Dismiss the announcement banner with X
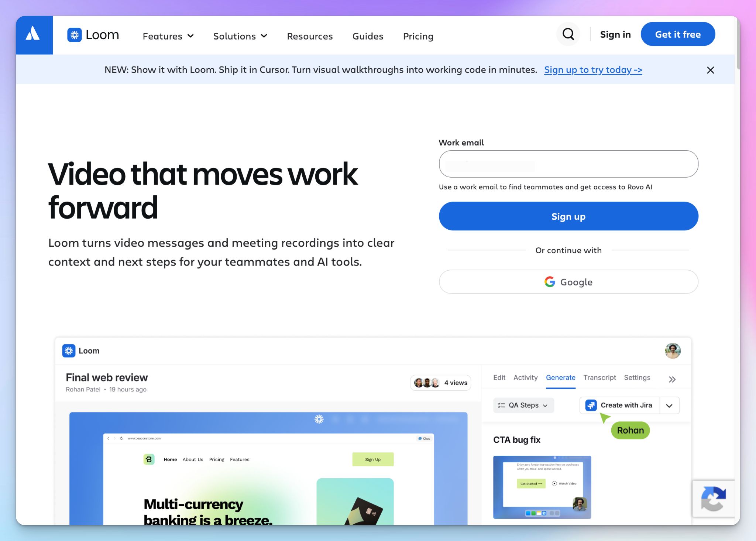 (x=710, y=70)
